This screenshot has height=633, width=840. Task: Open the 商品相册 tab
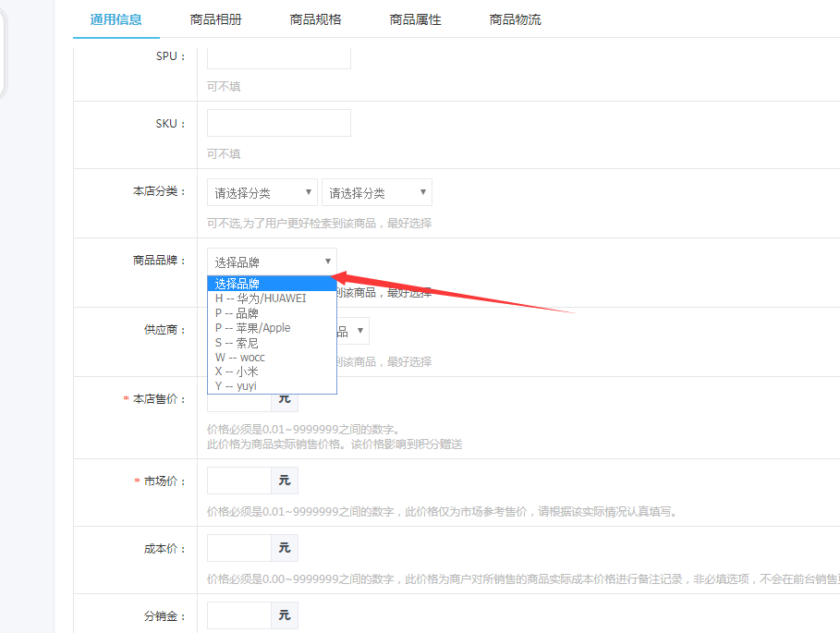pos(215,19)
